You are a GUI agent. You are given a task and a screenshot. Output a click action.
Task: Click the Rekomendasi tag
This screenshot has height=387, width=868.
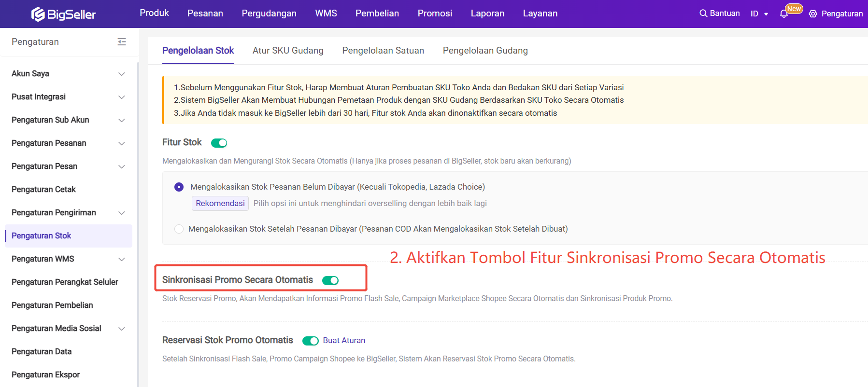(x=220, y=204)
